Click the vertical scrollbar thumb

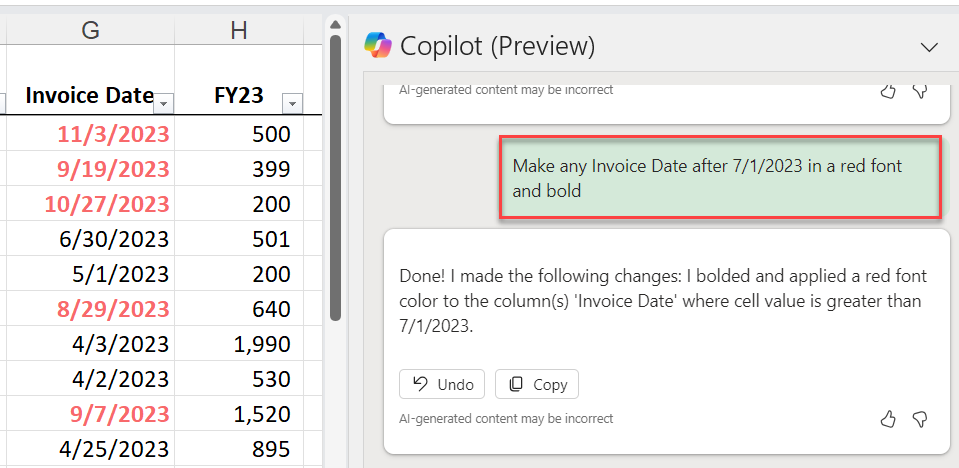[335, 177]
